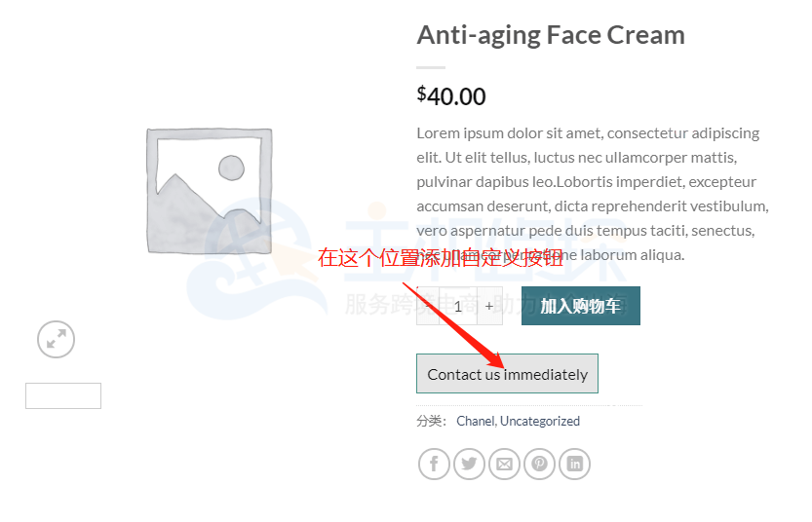Image resolution: width=812 pixels, height=522 pixels.
Task: Share product on LinkedIn
Action: [x=574, y=464]
